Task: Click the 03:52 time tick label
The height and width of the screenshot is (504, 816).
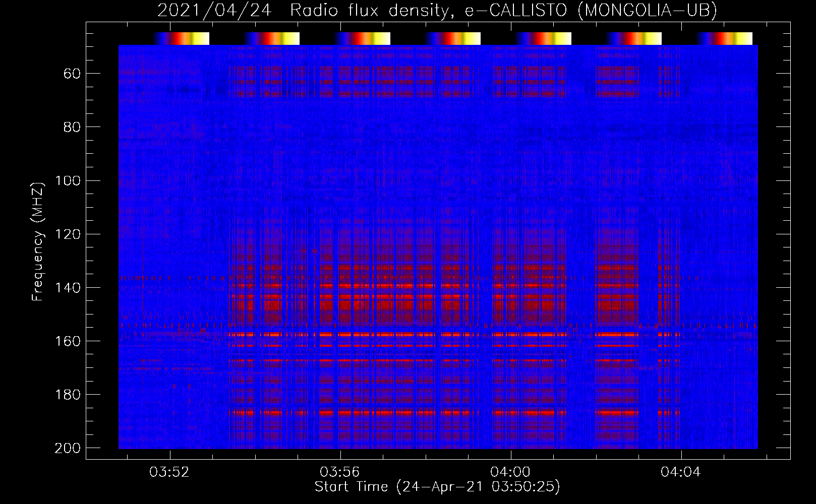Action: tap(170, 472)
